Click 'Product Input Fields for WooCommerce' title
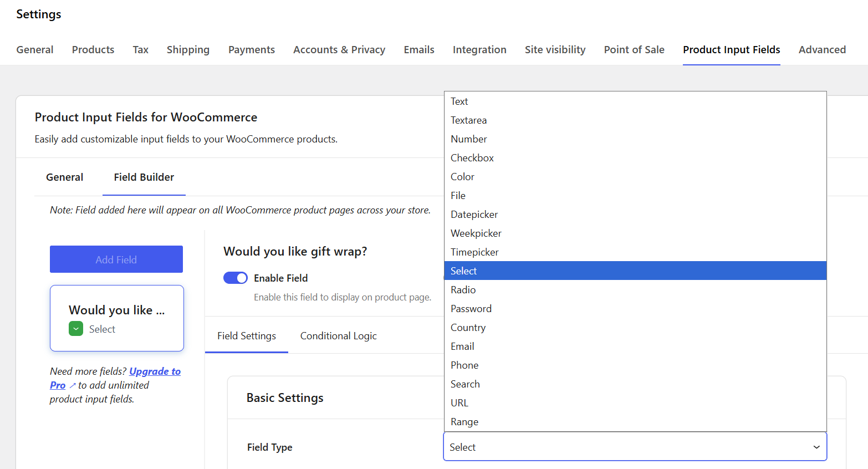The image size is (868, 469). click(146, 118)
